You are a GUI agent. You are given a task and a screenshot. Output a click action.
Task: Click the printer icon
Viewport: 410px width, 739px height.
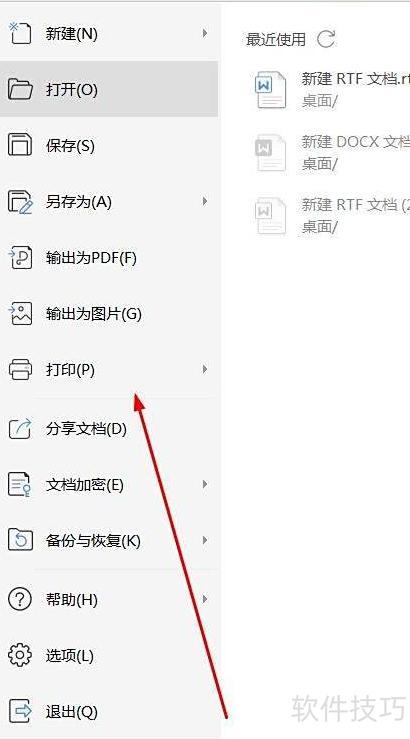(20, 370)
